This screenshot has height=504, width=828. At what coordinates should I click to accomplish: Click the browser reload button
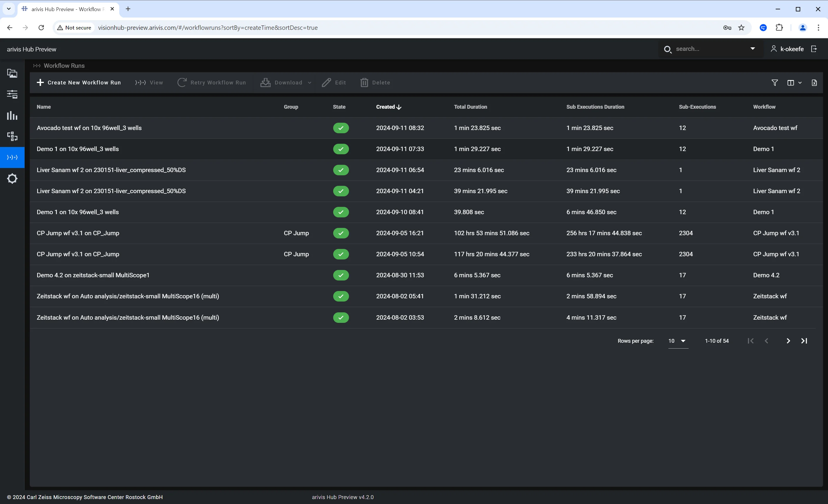coord(41,27)
